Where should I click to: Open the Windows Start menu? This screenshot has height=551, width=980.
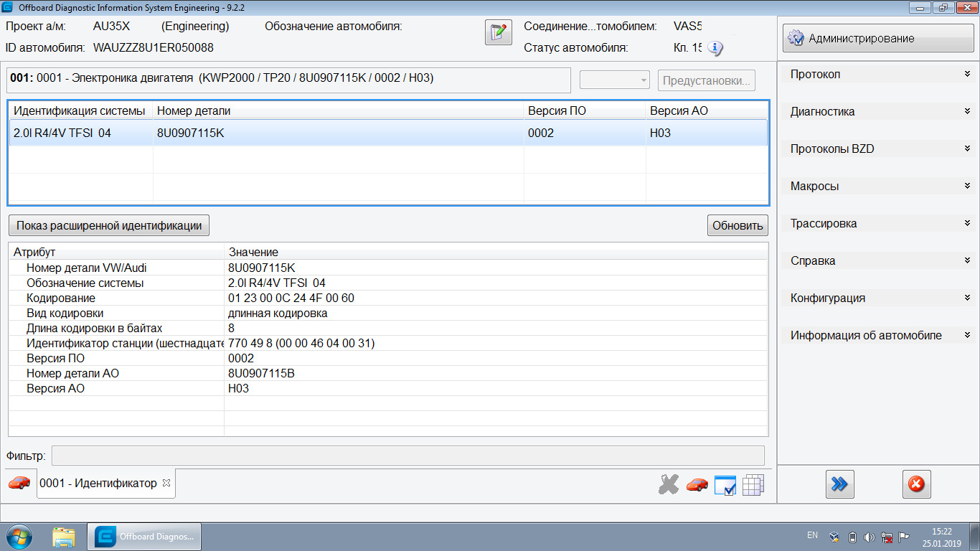tap(19, 537)
